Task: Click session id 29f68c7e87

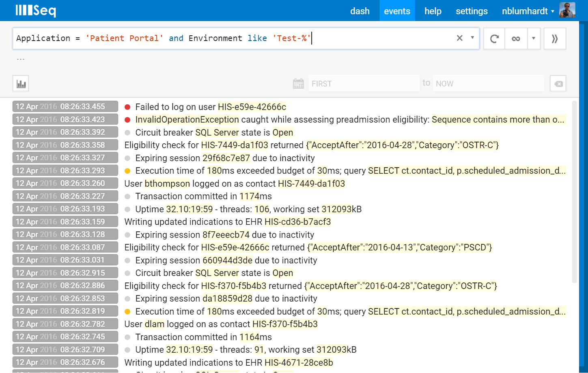Action: [227, 158]
